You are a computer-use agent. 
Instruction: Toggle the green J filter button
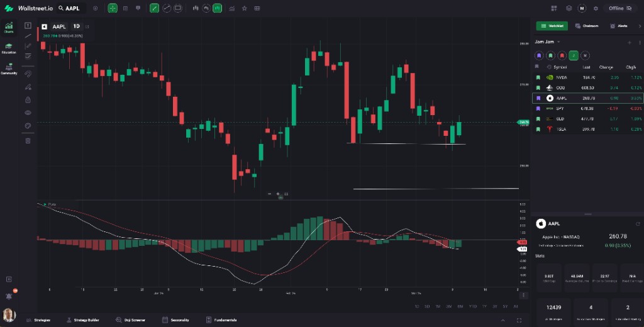point(574,55)
